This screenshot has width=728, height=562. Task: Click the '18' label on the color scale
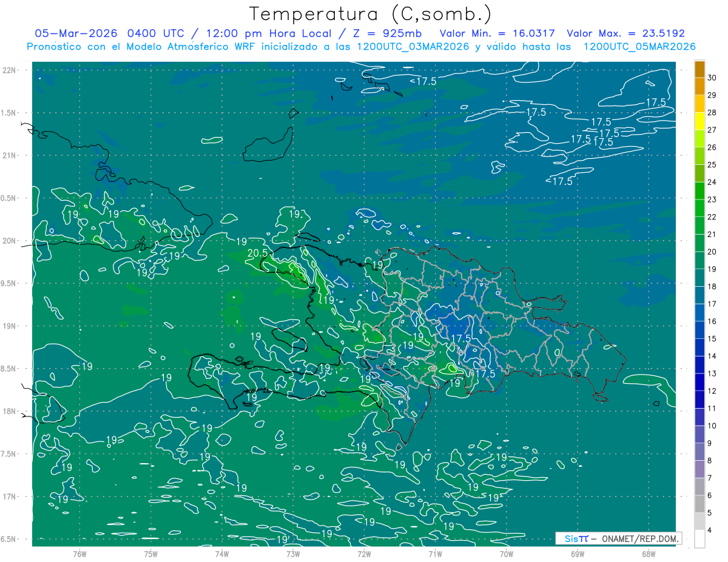[x=712, y=286]
